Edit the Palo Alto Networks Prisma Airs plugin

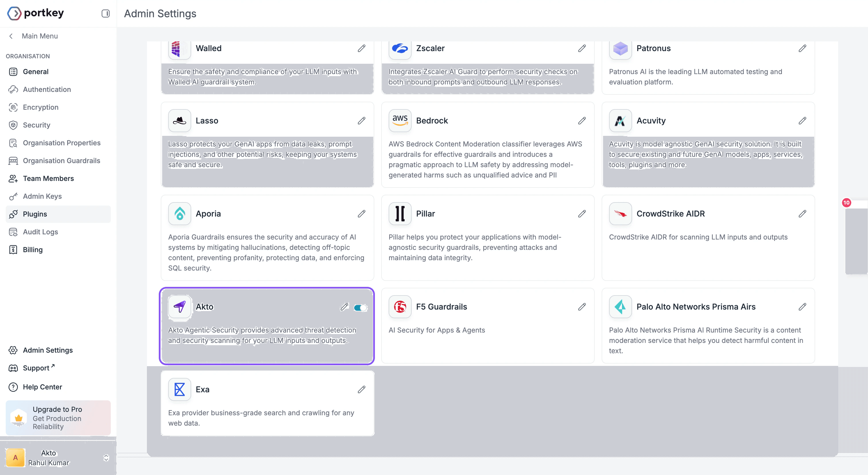pyautogui.click(x=803, y=307)
